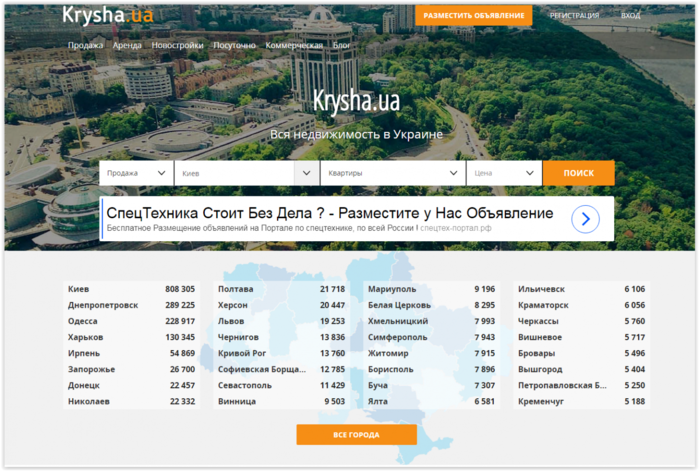Select the Харьков city link
This screenshot has height=471, width=699.
pos(86,337)
